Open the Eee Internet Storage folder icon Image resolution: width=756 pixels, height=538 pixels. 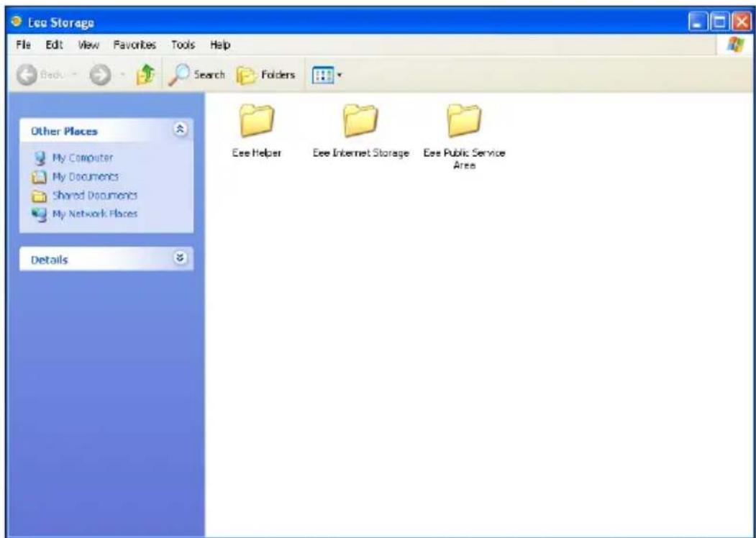pos(360,121)
